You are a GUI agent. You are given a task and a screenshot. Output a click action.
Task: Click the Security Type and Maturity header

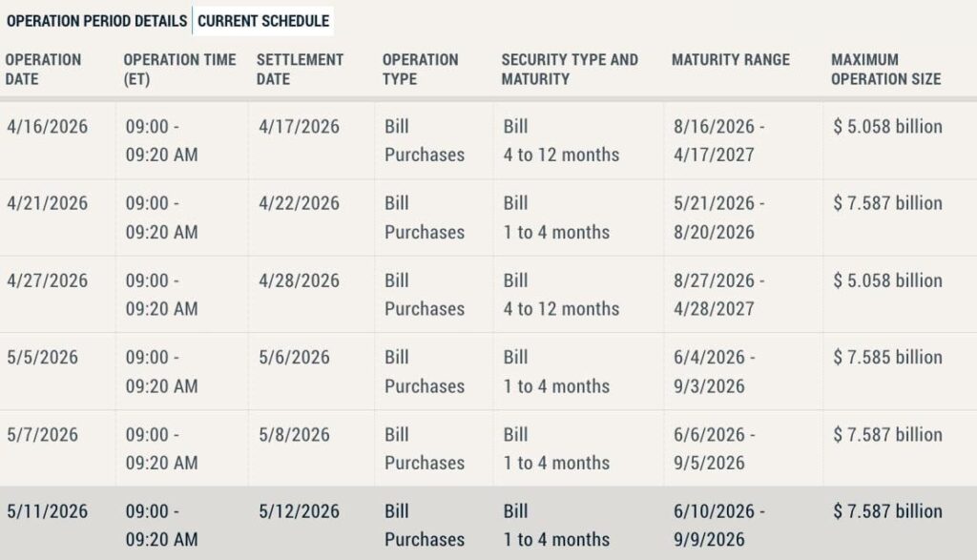point(570,69)
